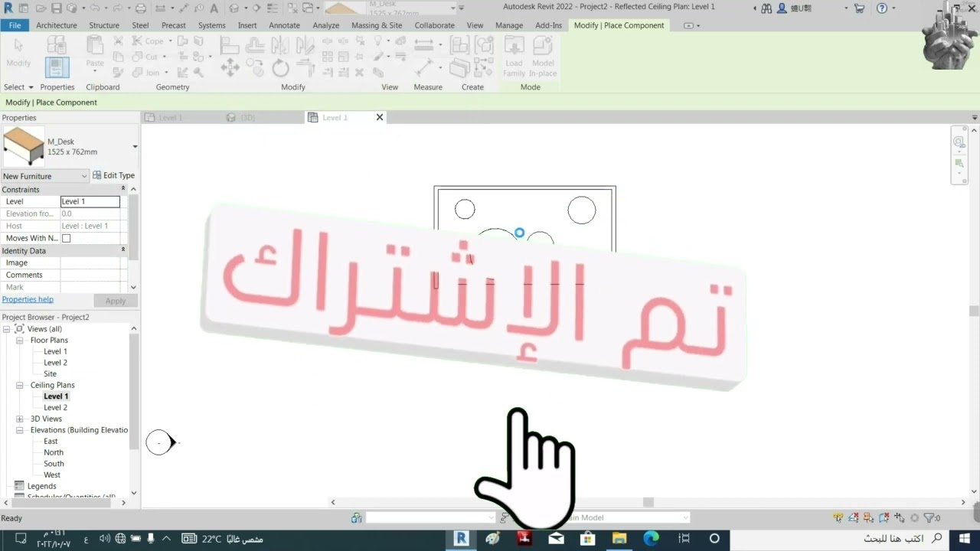The width and height of the screenshot is (980, 551).
Task: Open the Mail app from the taskbar
Action: click(x=556, y=539)
